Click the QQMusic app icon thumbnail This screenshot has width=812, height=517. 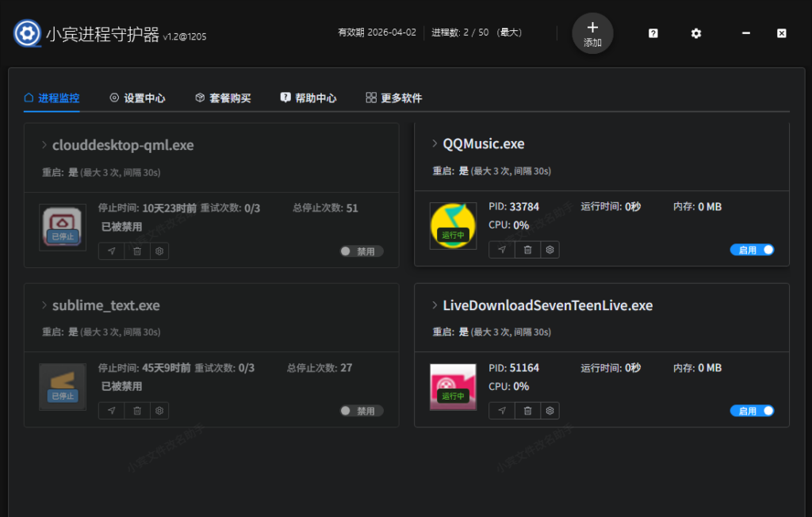[x=453, y=226]
